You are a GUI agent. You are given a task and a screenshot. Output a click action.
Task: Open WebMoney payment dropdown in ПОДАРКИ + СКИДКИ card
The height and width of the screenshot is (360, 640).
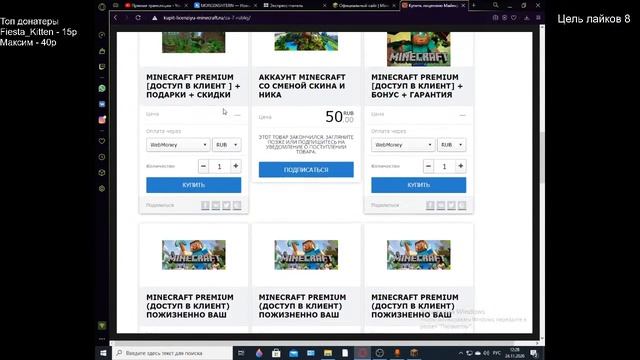(178, 145)
